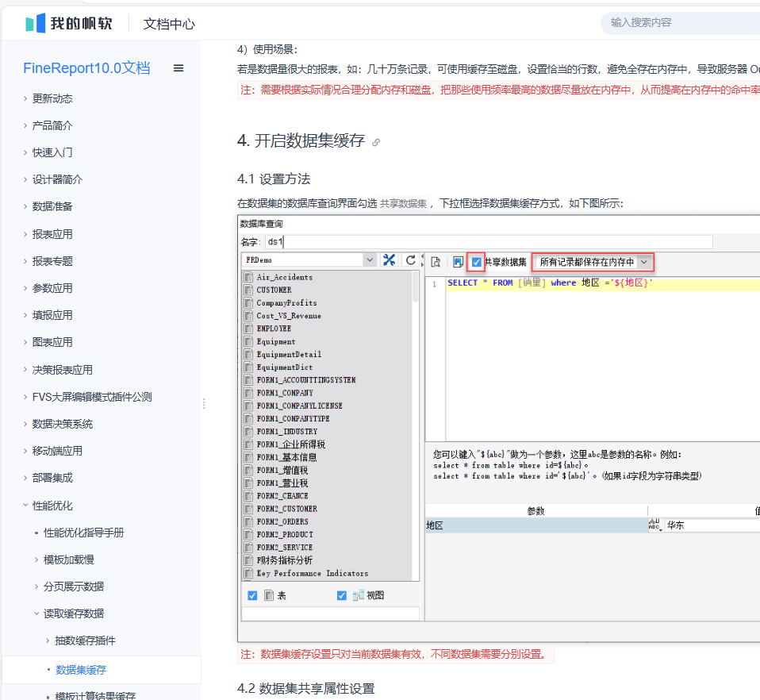Image resolution: width=760 pixels, height=700 pixels.
Task: Toggle the sidebar hamburger menu icon
Action: [x=178, y=68]
